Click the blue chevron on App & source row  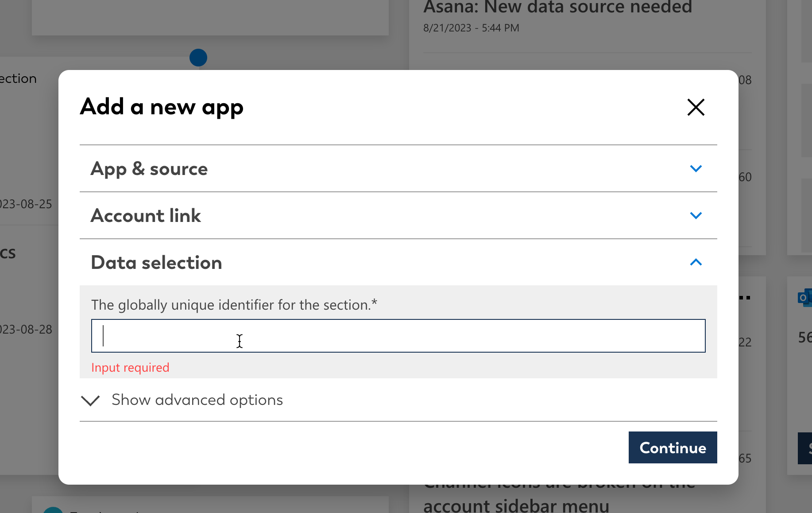(696, 169)
